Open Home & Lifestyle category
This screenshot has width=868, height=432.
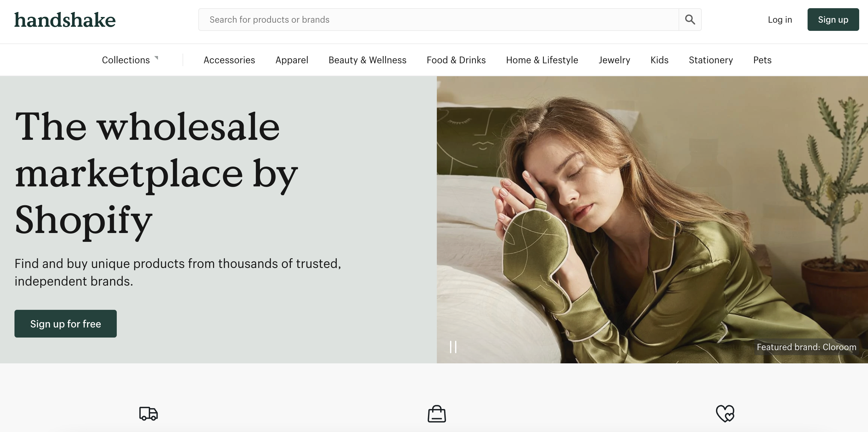click(542, 60)
